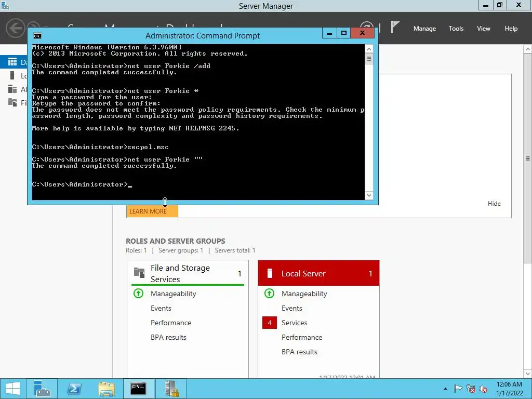Open the Help menu
Viewport: 532px width, 399px height.
click(511, 29)
